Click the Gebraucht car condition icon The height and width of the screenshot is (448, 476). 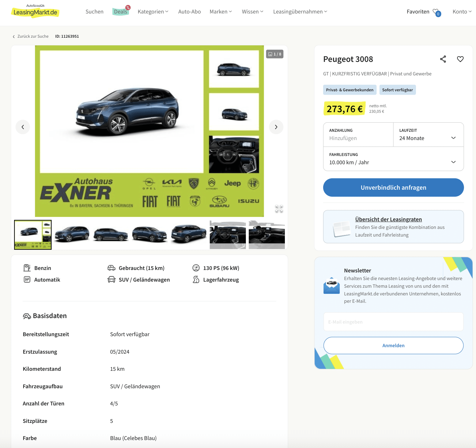pos(111,268)
